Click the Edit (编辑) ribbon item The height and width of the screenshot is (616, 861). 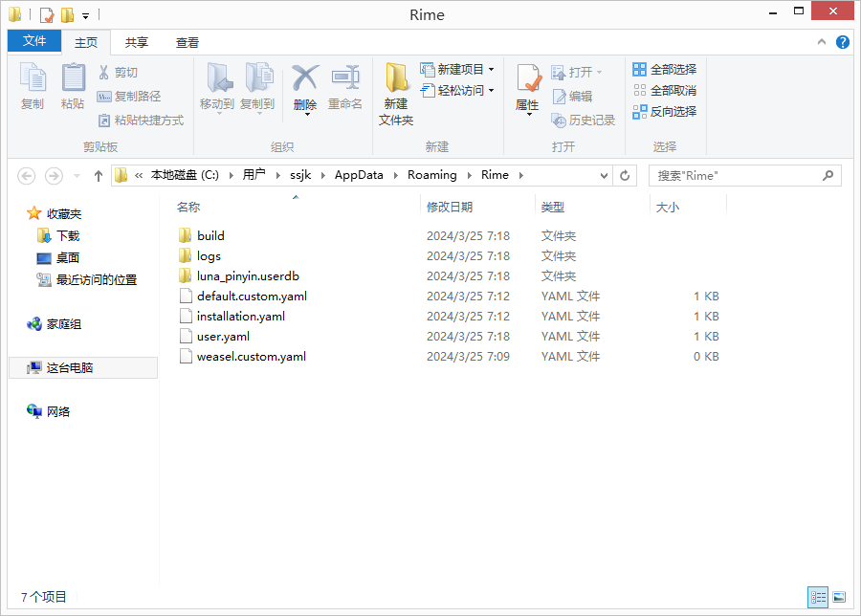click(573, 96)
